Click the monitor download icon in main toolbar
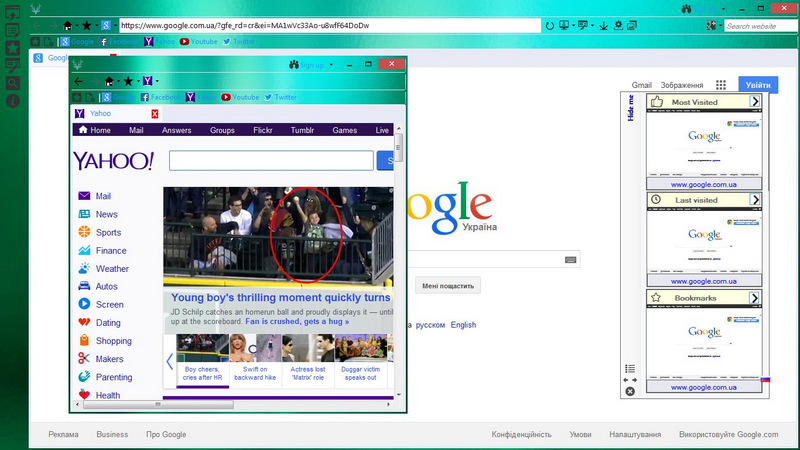 pos(564,25)
